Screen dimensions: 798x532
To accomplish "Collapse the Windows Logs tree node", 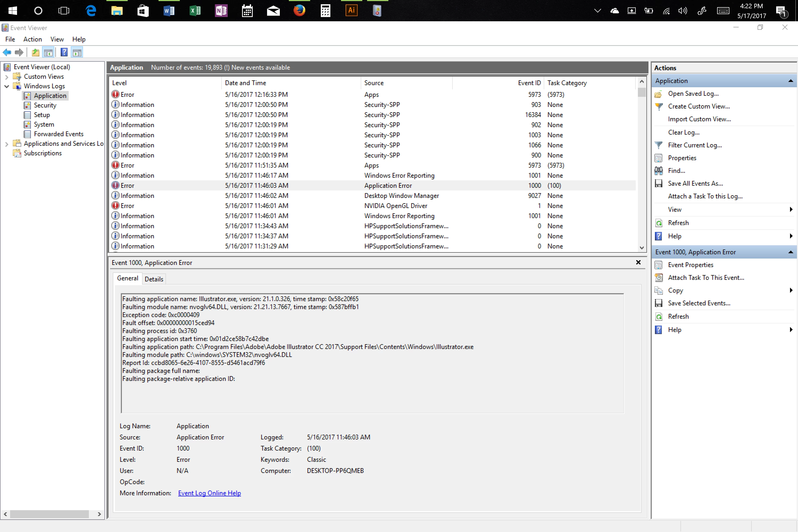I will [6, 86].
